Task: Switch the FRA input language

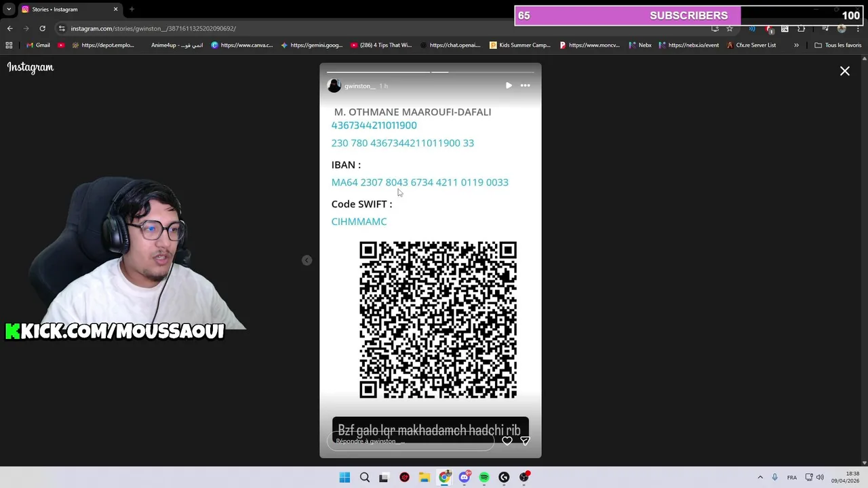Action: tap(792, 477)
